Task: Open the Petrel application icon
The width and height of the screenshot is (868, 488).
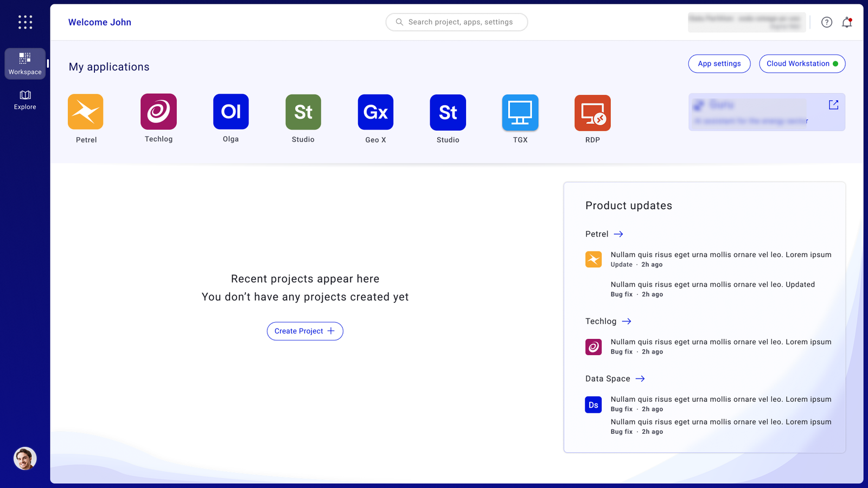Action: coord(86,112)
